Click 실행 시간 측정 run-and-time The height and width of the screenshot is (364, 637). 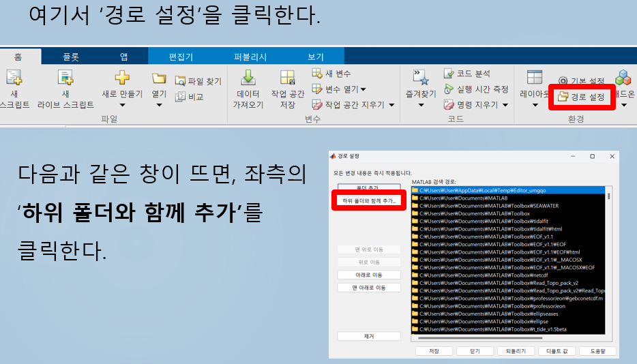pyautogui.click(x=476, y=89)
